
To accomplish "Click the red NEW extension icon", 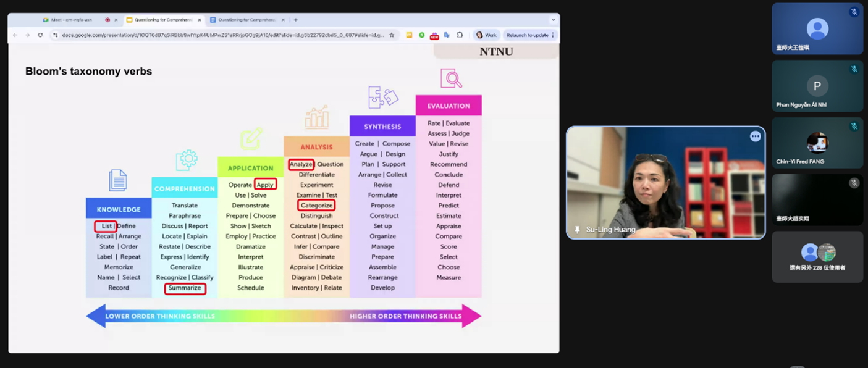I will coord(434,36).
